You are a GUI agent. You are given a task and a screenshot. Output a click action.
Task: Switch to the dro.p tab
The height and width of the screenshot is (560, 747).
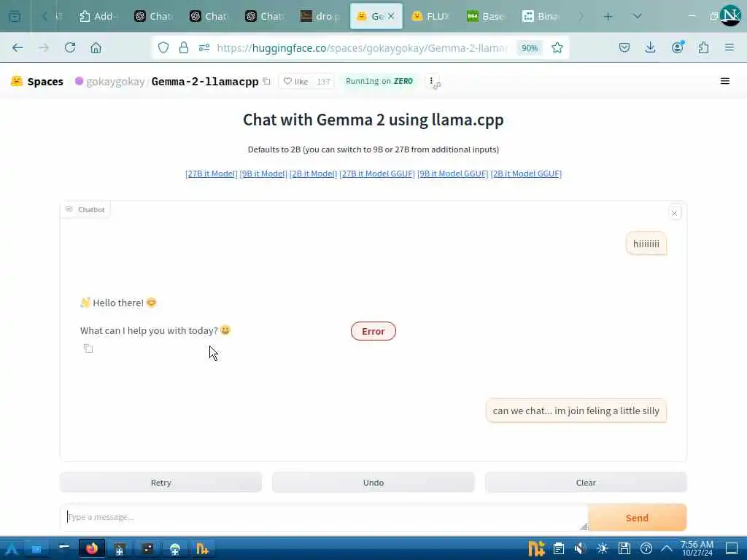(x=320, y=16)
